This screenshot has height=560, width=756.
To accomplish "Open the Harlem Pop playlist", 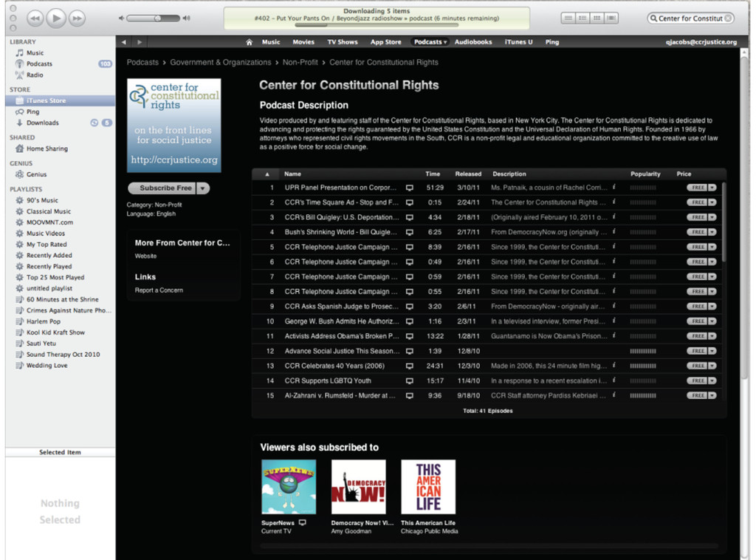I will point(44,321).
